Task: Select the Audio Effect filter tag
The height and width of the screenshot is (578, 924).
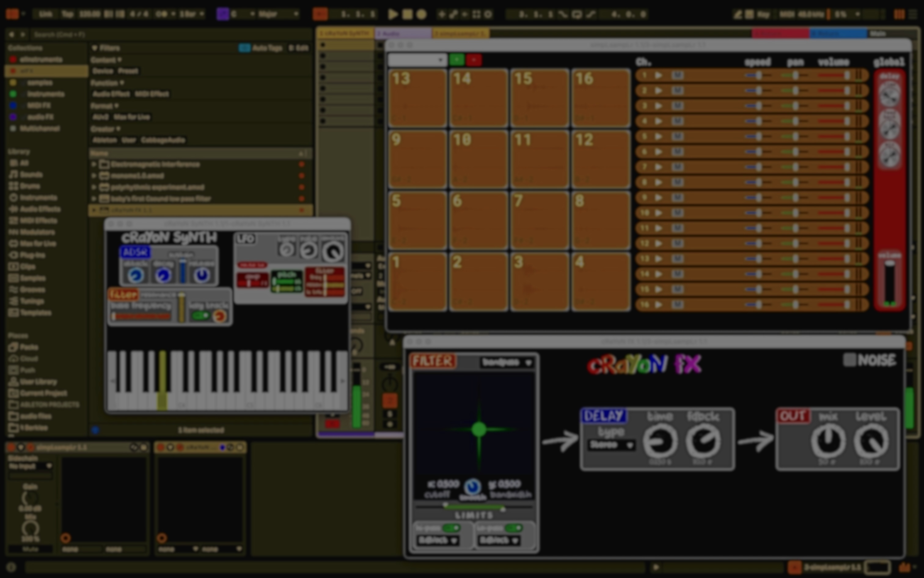Action: pos(111,94)
